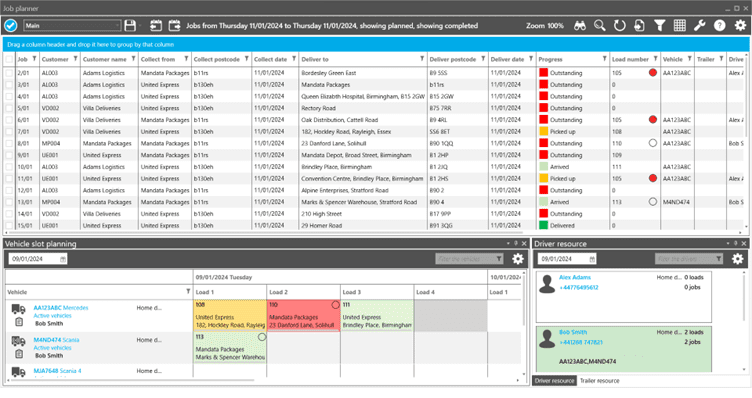Tick checkbox for job 3/01

(9, 85)
